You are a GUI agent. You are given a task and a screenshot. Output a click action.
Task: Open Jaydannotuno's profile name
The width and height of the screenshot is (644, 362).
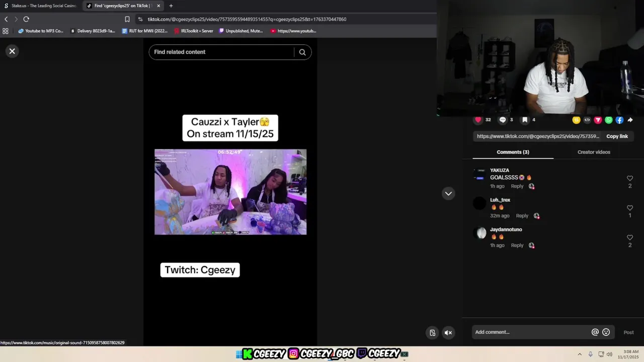(506, 230)
